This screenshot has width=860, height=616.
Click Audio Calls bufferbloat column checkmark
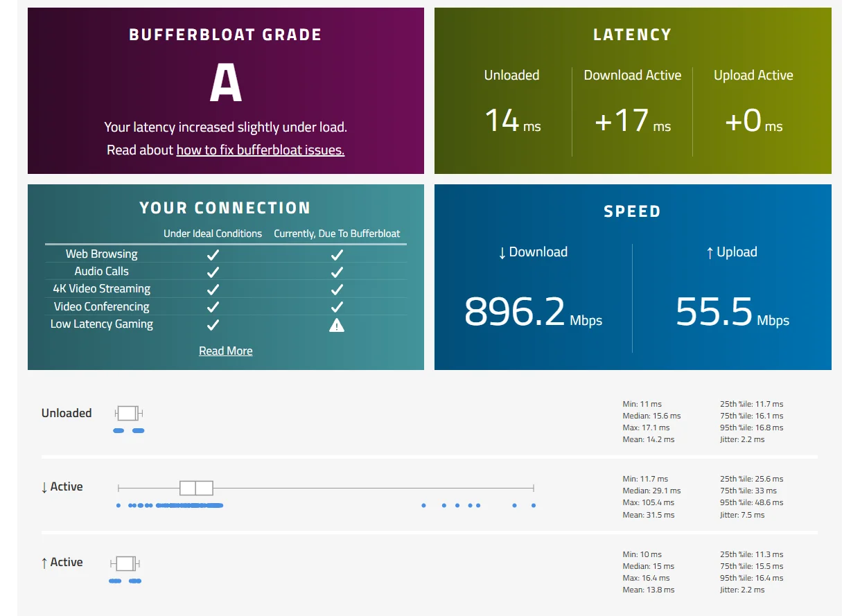pyautogui.click(x=337, y=272)
